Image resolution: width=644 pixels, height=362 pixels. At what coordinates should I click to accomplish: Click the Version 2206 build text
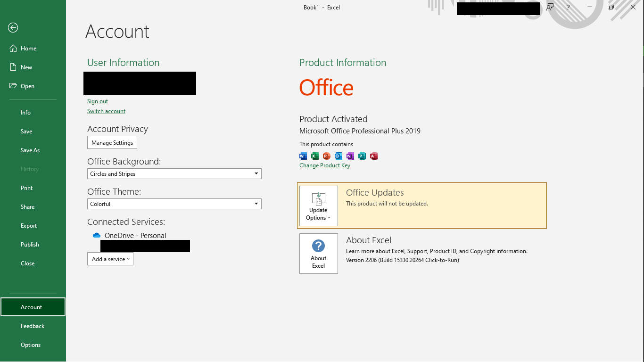coord(402,260)
